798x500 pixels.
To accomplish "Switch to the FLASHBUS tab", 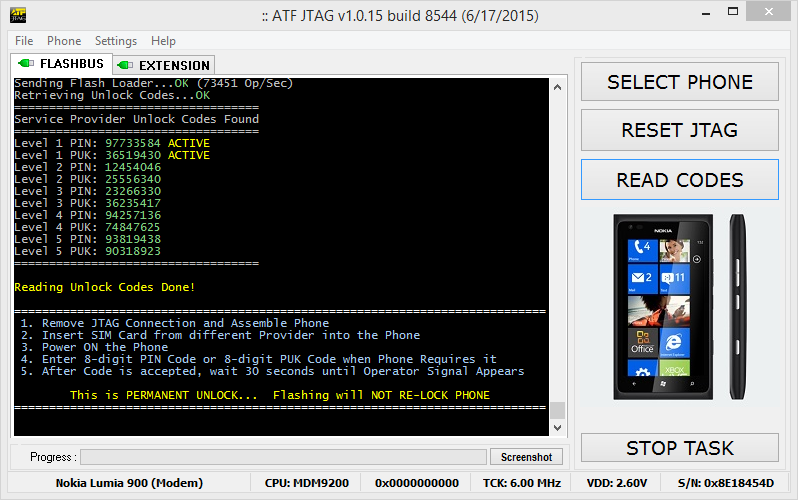I will 61,64.
